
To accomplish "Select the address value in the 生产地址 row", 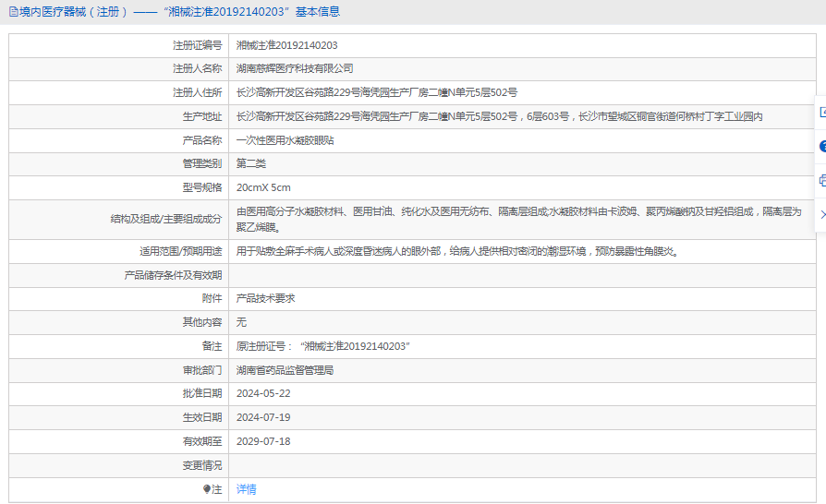I will [x=500, y=116].
